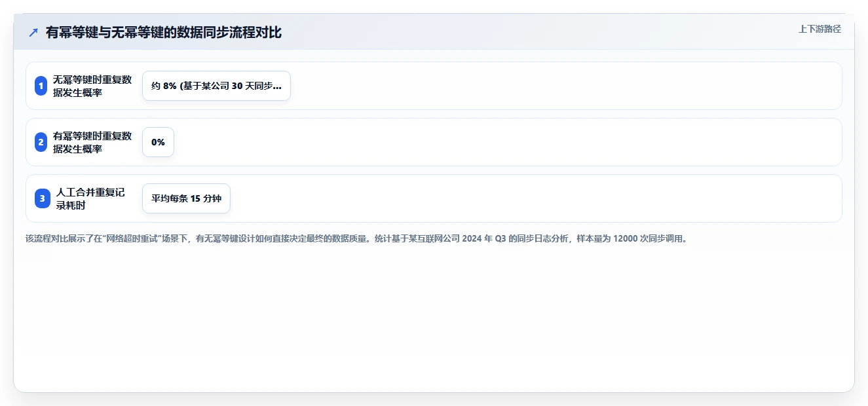Click step number 3 badge
The image size is (868, 406).
pyautogui.click(x=43, y=198)
